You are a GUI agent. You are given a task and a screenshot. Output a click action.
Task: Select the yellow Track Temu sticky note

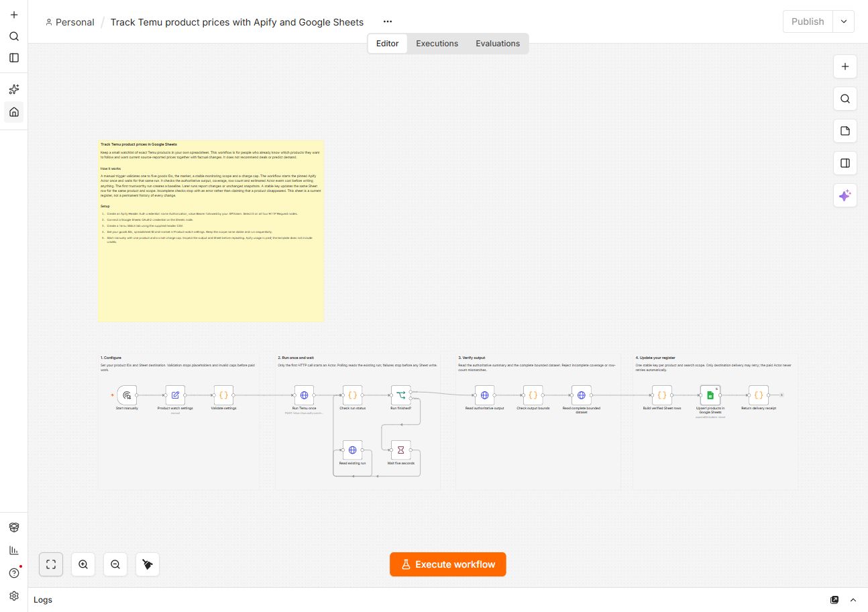211,231
